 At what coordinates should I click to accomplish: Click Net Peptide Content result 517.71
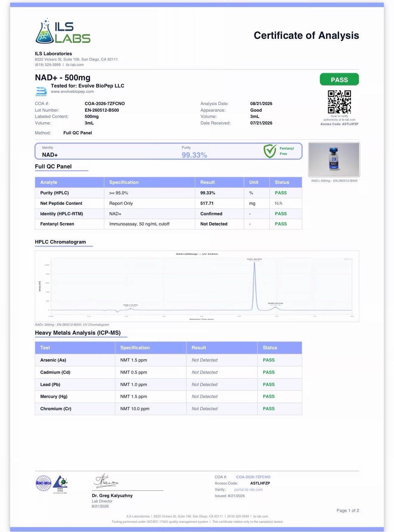(x=207, y=203)
